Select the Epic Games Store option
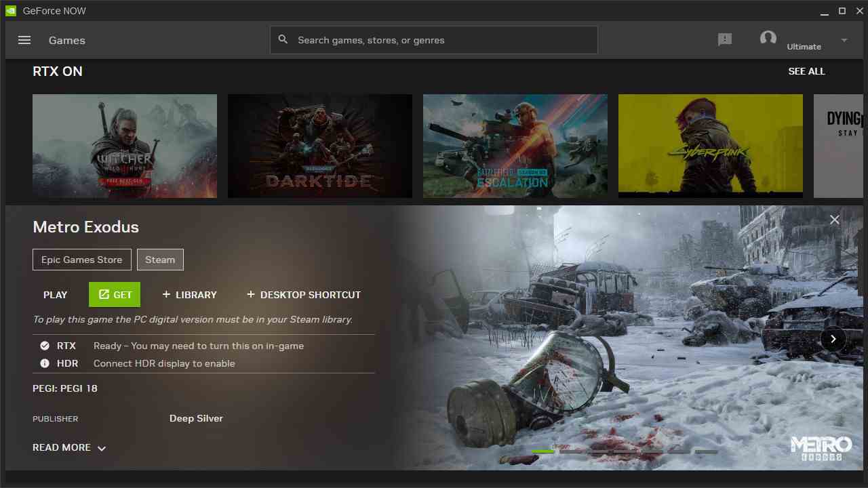868x488 pixels. click(82, 260)
